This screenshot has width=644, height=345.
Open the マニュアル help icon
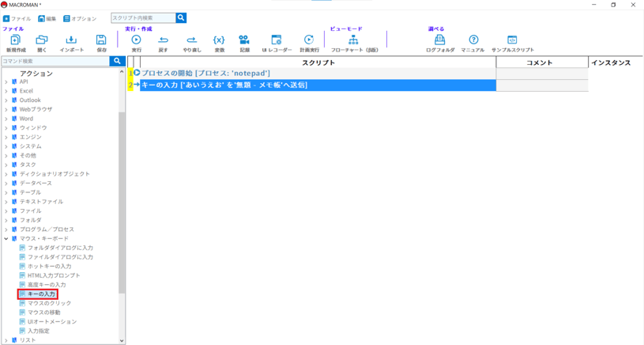tap(473, 40)
